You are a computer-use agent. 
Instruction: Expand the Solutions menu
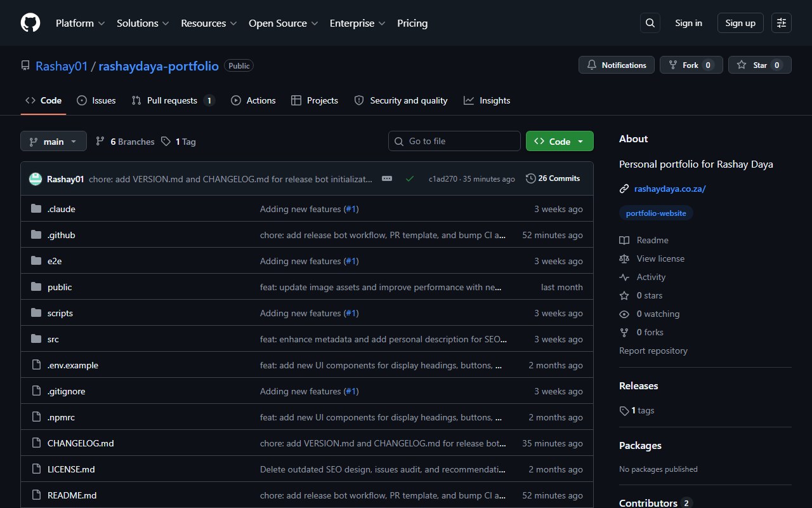tap(143, 23)
